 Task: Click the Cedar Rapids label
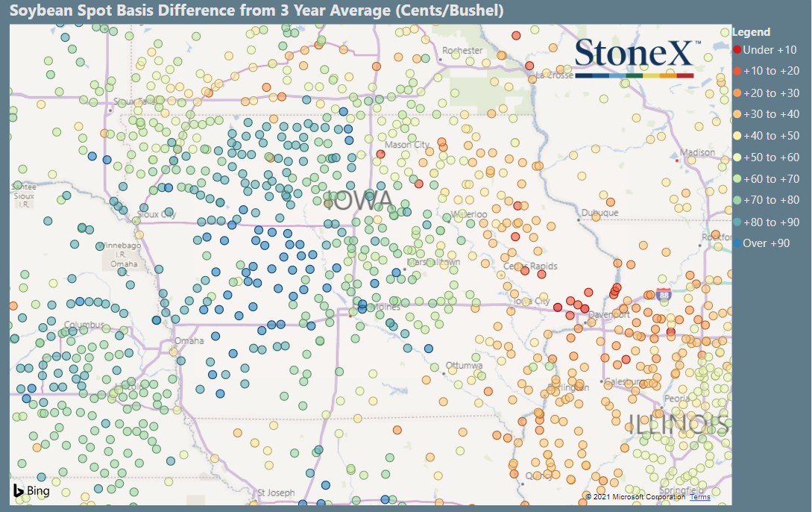click(x=530, y=266)
